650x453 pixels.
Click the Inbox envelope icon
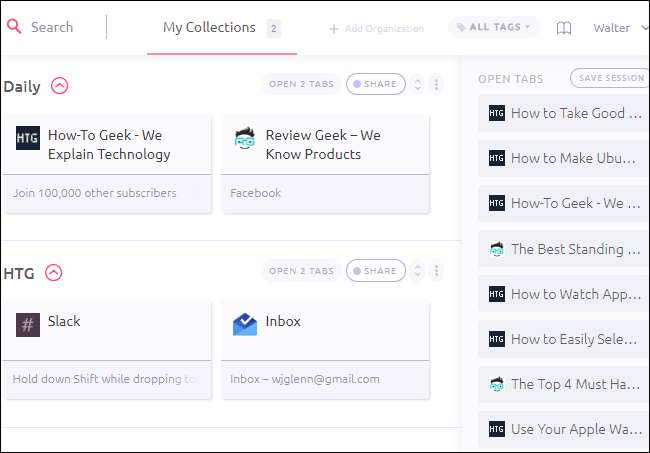click(245, 325)
